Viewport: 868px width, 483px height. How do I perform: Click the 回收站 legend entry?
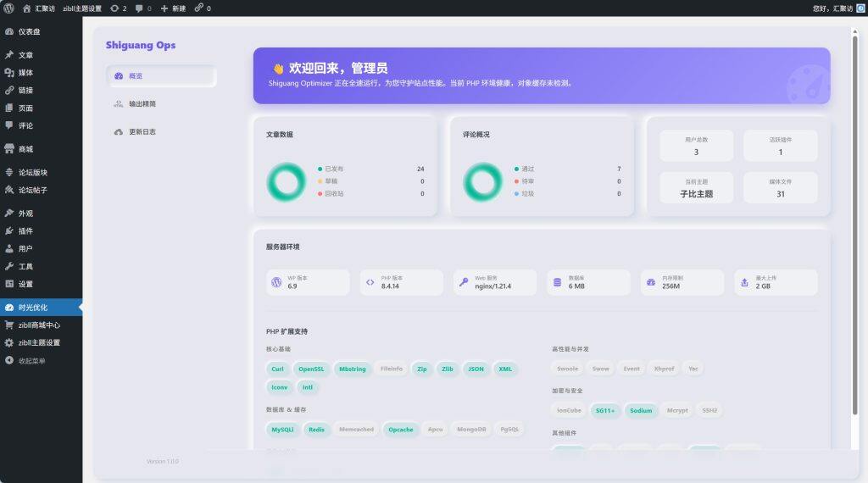[331, 194]
